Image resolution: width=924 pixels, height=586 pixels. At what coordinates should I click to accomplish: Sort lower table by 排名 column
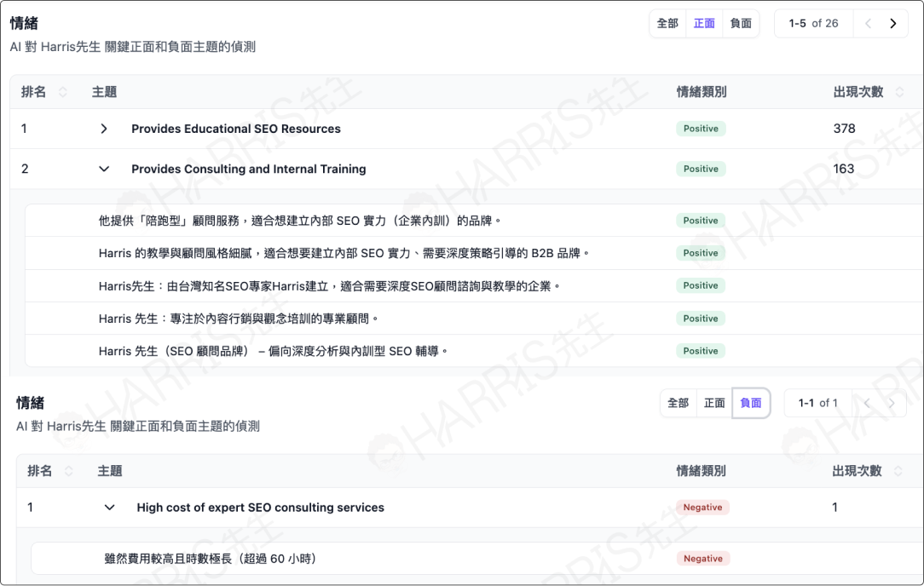[x=68, y=471]
